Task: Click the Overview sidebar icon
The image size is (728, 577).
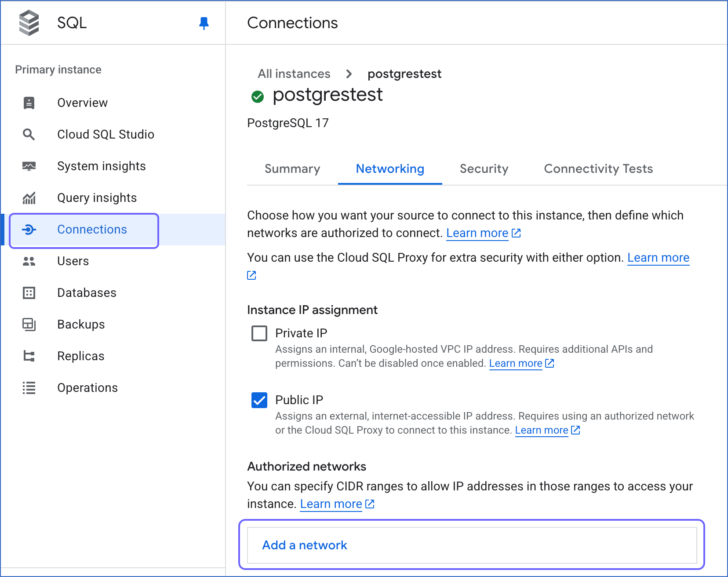Action: 29,103
